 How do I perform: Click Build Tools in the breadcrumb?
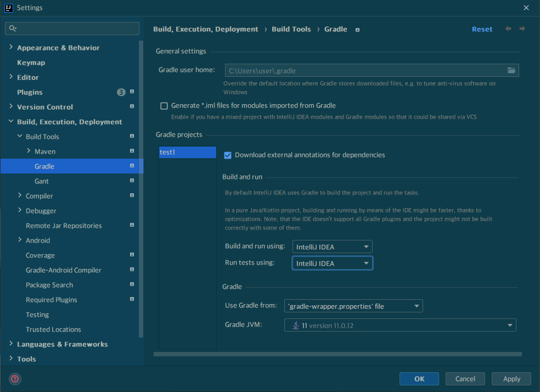(291, 29)
